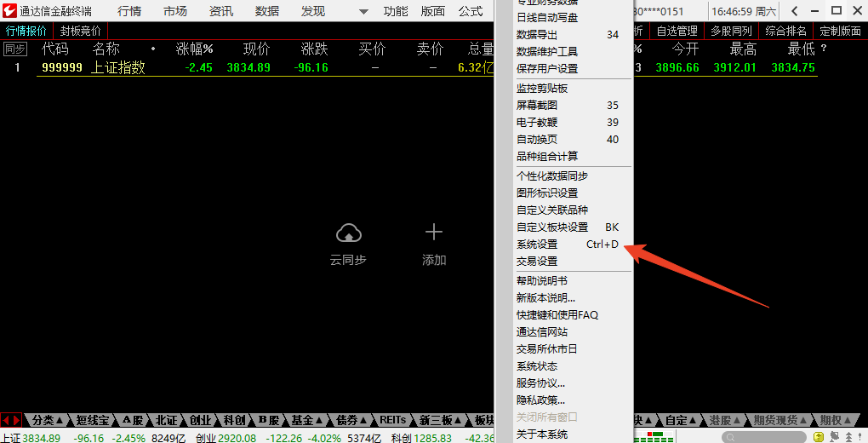Select 关于本系统 menu item
Screen dimensions: 868x443
[564, 434]
